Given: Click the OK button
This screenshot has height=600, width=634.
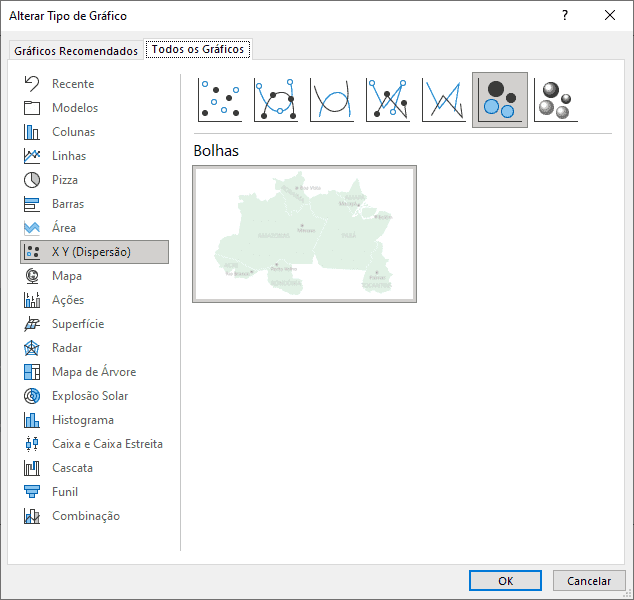Looking at the screenshot, I should (x=506, y=581).
